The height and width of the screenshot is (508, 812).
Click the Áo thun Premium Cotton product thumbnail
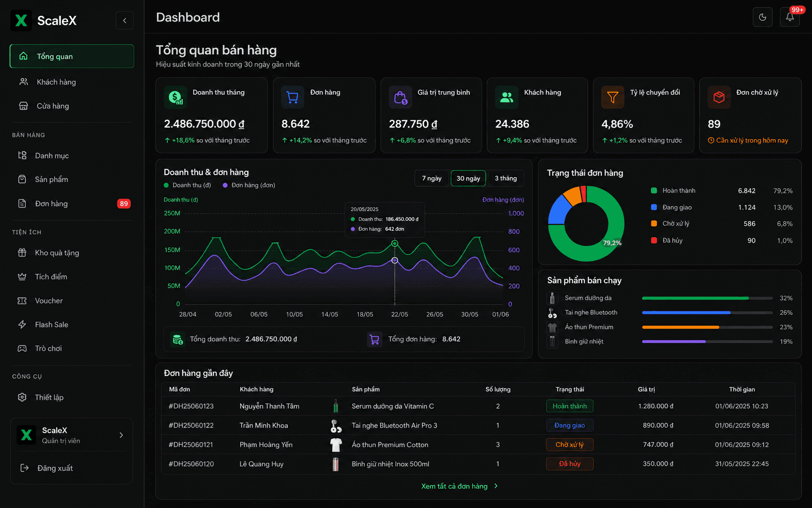336,444
